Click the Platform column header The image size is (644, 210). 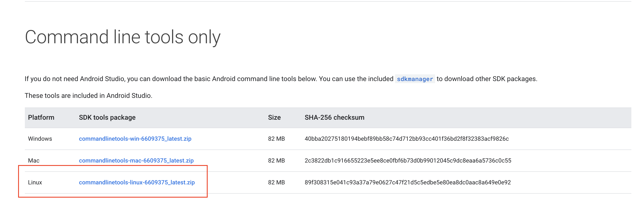(x=41, y=117)
